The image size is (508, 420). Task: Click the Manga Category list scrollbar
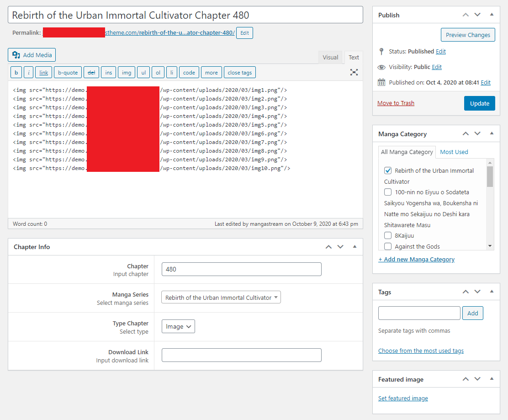[490, 176]
